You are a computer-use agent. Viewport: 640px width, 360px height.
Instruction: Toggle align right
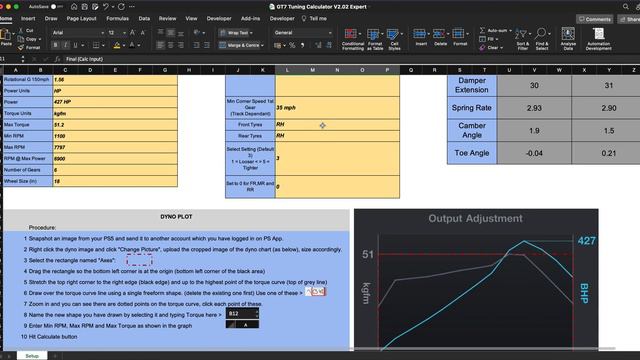click(x=180, y=45)
